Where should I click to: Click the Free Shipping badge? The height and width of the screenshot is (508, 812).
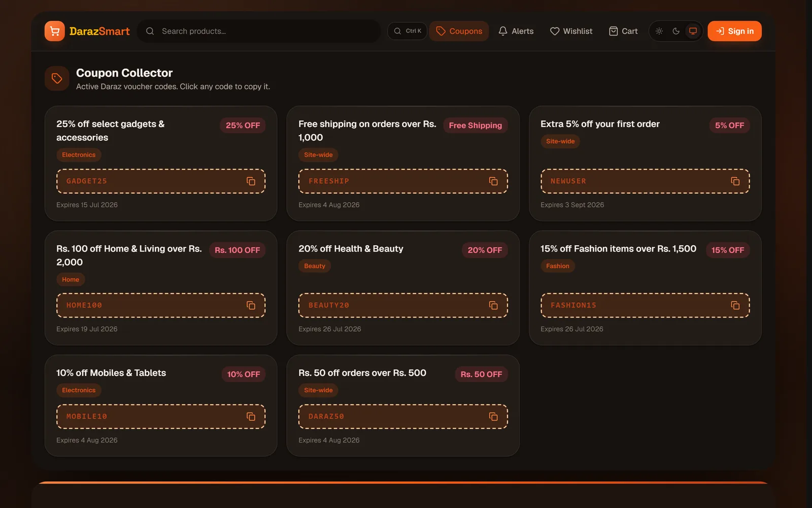pos(476,125)
